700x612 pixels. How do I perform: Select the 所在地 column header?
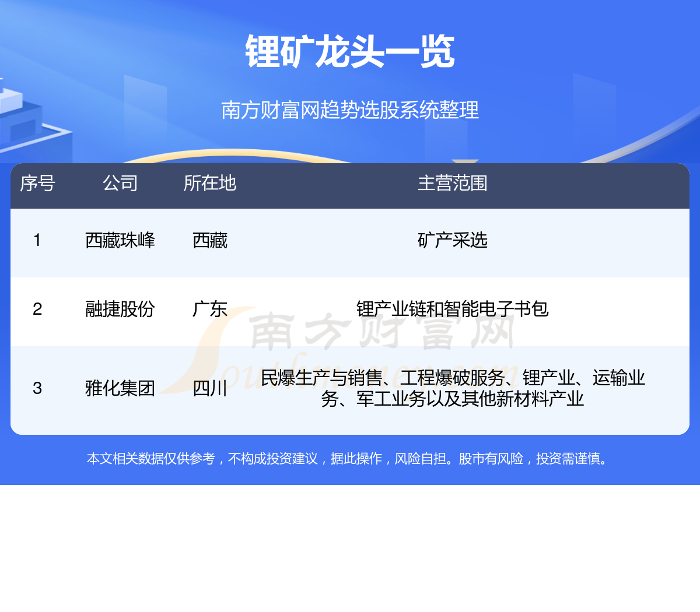pyautogui.click(x=210, y=183)
